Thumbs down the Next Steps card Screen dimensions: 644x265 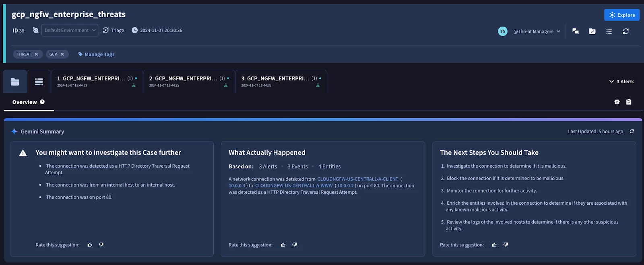pyautogui.click(x=506, y=244)
